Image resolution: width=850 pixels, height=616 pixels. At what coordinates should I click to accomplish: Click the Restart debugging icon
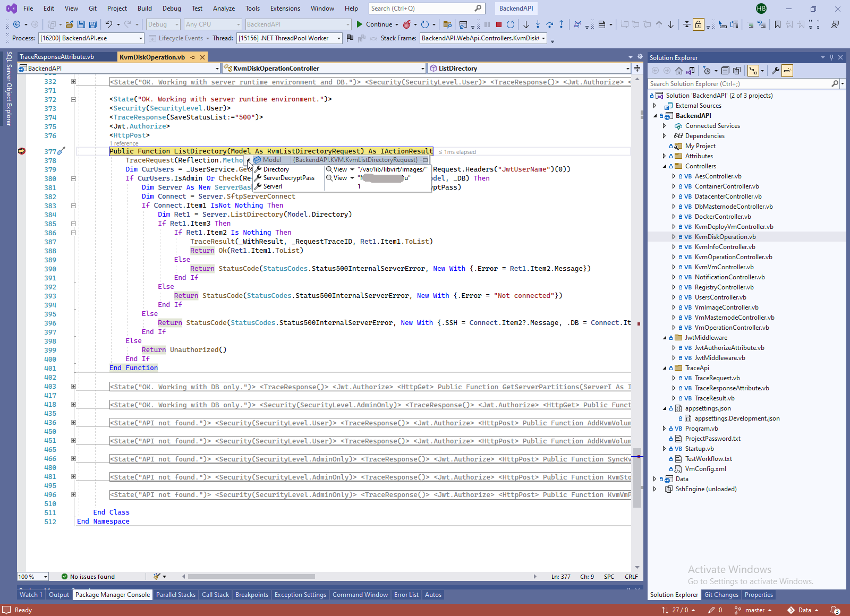(x=511, y=24)
